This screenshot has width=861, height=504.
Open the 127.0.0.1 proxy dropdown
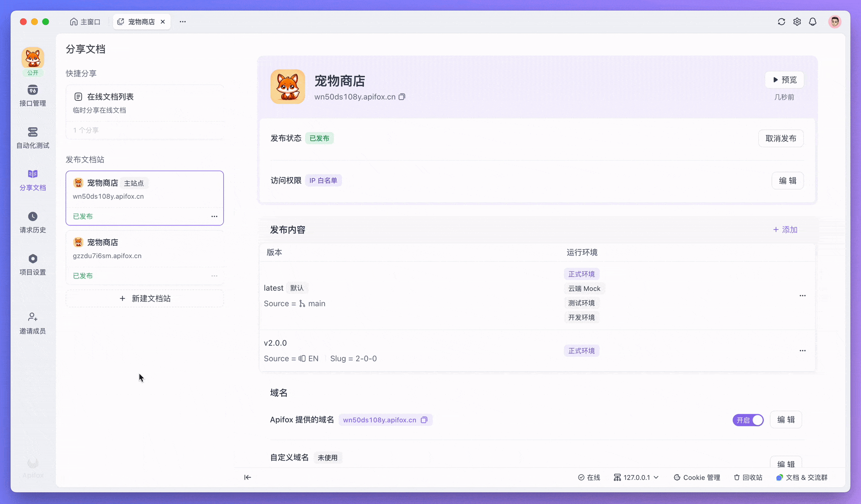[636, 478]
